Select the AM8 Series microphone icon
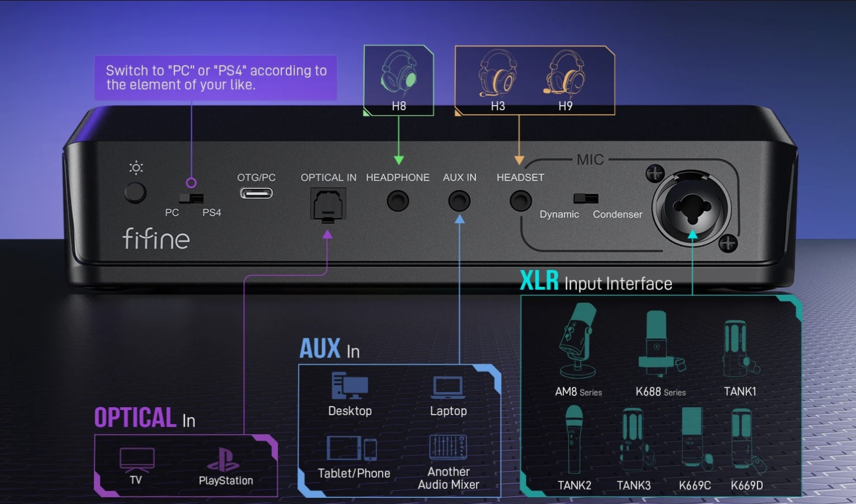856x504 pixels. (x=578, y=341)
